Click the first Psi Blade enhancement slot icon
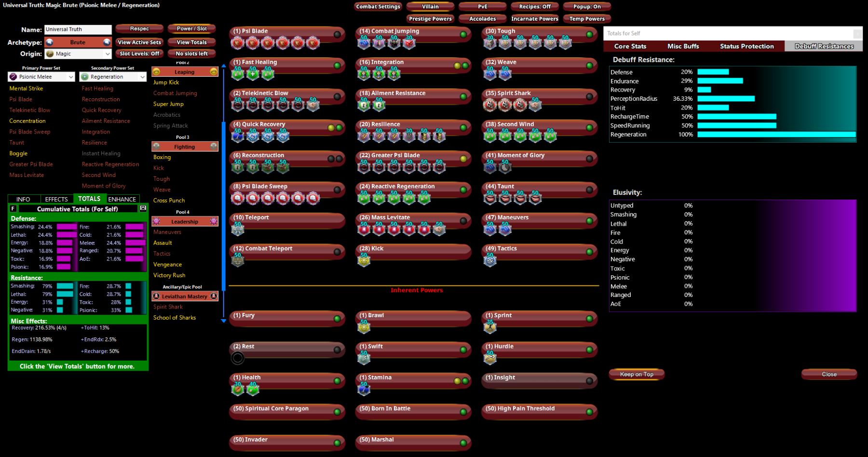The image size is (868, 457). (x=237, y=43)
